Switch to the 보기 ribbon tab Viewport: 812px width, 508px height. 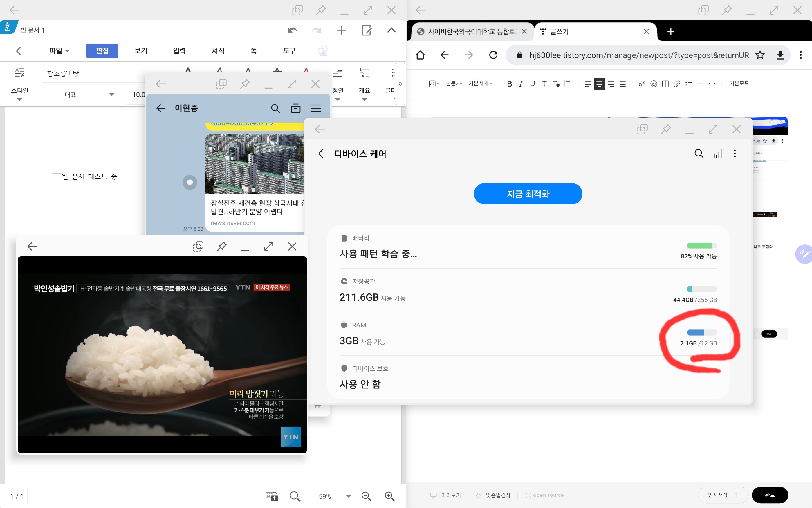(x=141, y=51)
